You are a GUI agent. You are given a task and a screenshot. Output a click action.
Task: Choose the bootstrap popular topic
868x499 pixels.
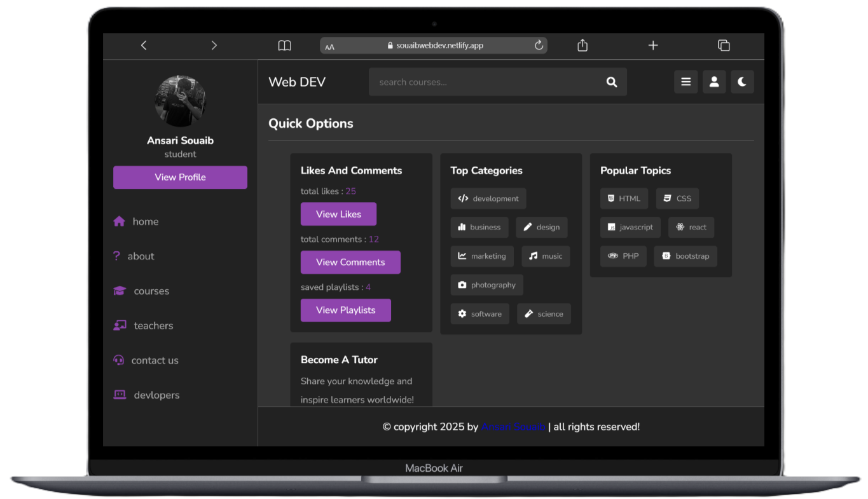[x=685, y=256]
